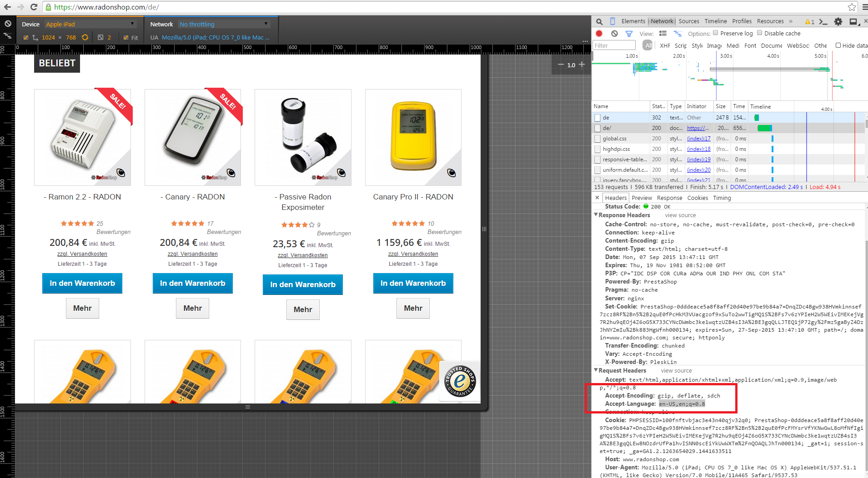Switch to the Sources panel tab
868x478 pixels.
pyautogui.click(x=689, y=21)
